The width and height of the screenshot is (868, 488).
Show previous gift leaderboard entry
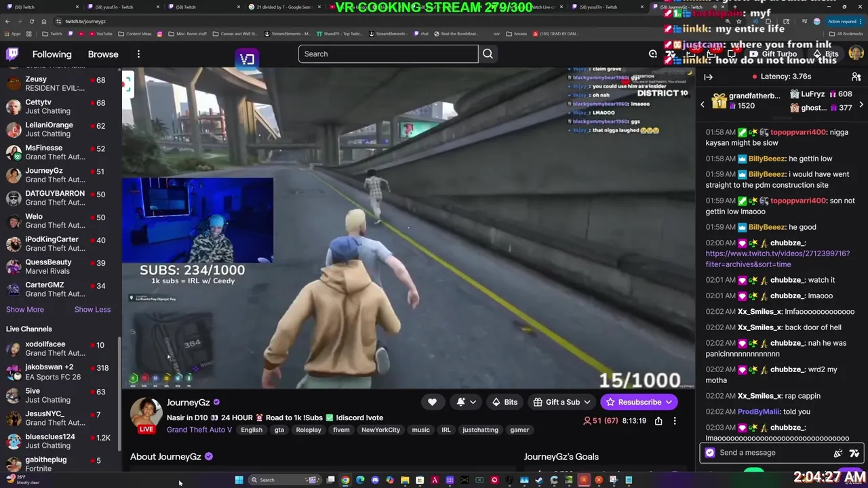tap(703, 104)
